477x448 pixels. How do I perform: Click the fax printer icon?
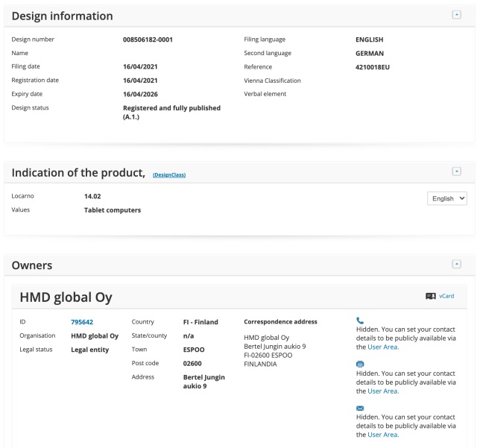360,364
